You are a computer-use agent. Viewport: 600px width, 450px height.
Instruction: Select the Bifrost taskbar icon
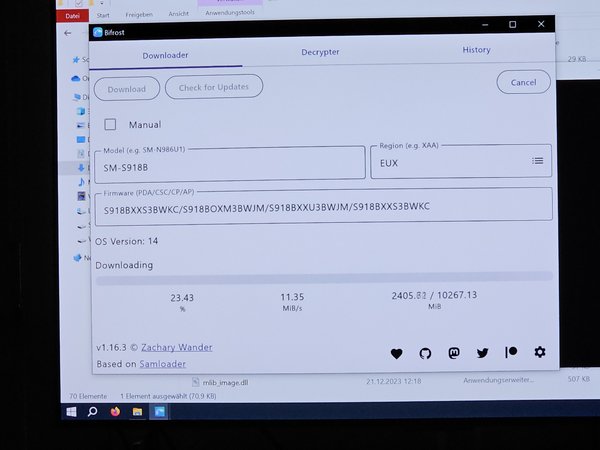[x=159, y=412]
